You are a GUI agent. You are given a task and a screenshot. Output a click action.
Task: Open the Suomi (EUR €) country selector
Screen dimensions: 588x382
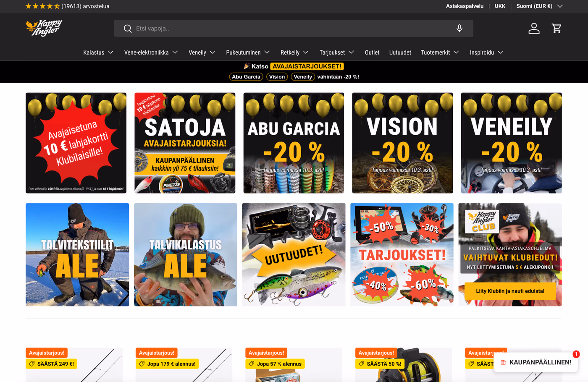(x=539, y=6)
